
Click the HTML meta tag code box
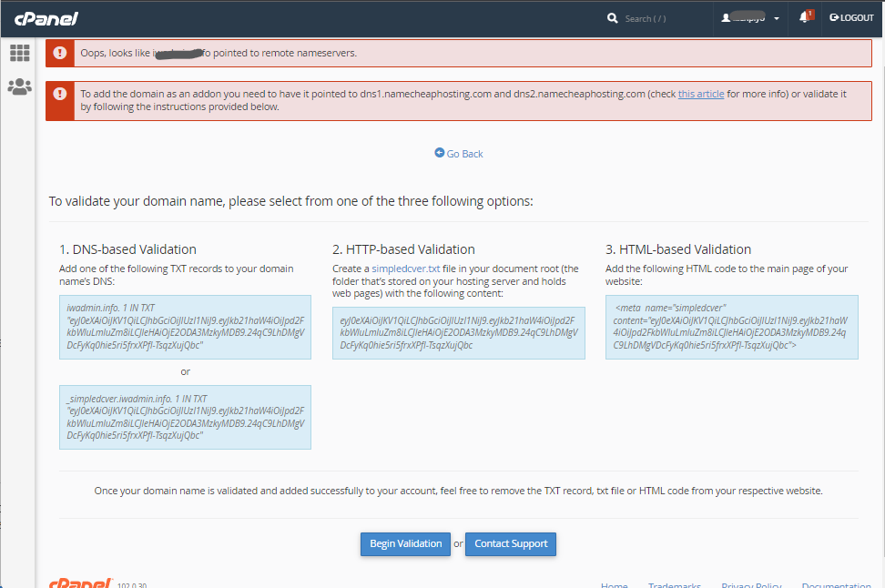point(732,328)
